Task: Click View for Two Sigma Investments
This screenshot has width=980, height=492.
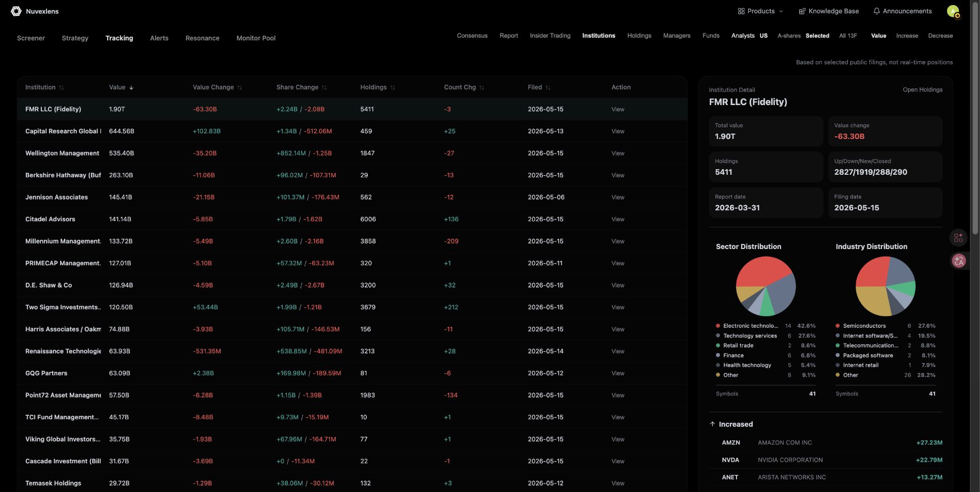Action: point(618,307)
